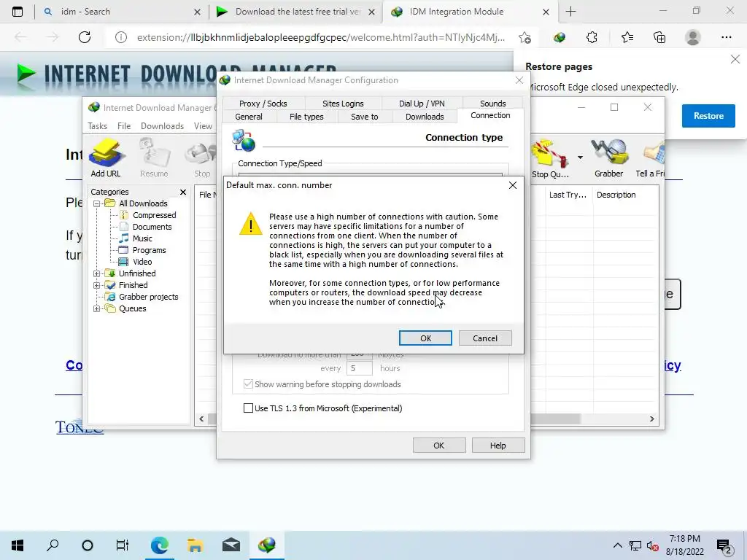Switch to the Dial Up / VPN tab
Screen dimensions: 747x560
click(x=422, y=104)
